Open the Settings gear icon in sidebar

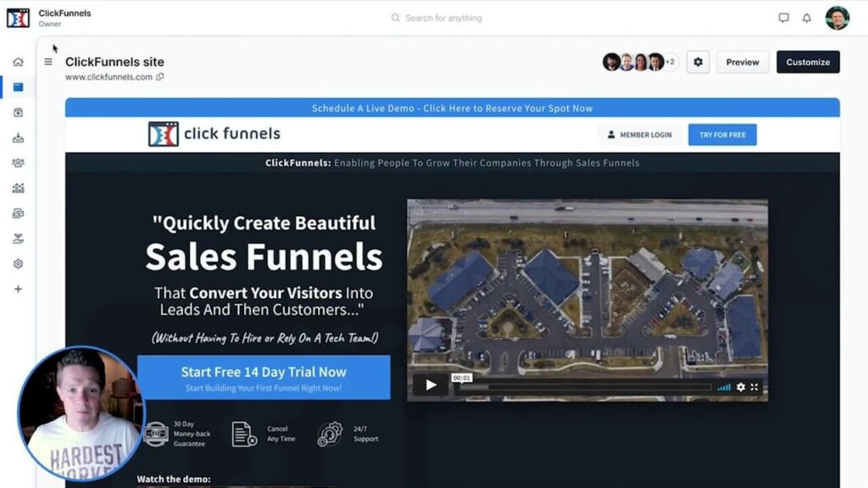click(19, 264)
